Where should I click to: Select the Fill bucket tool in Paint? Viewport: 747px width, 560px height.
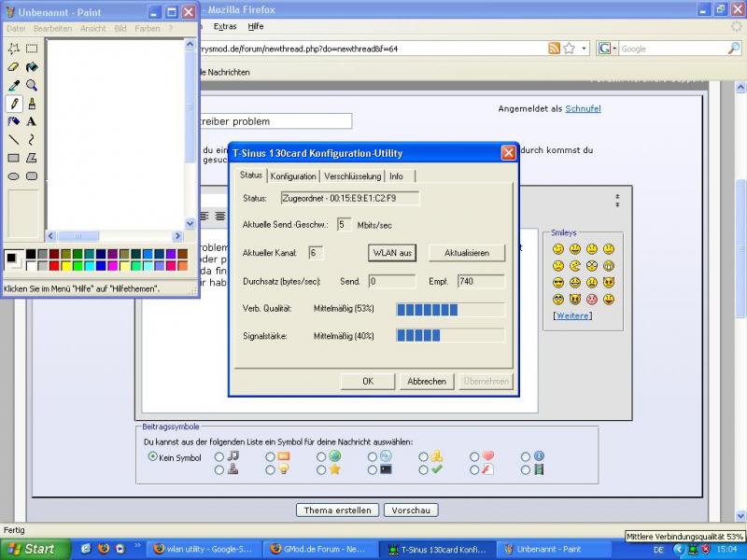[32, 67]
